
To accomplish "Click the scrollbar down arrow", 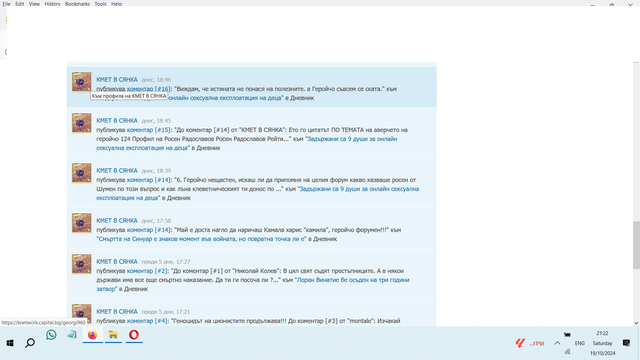I will tap(636, 323).
